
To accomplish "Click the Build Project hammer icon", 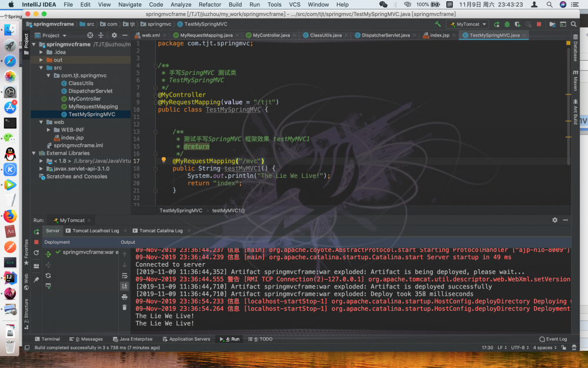I will pos(438,24).
